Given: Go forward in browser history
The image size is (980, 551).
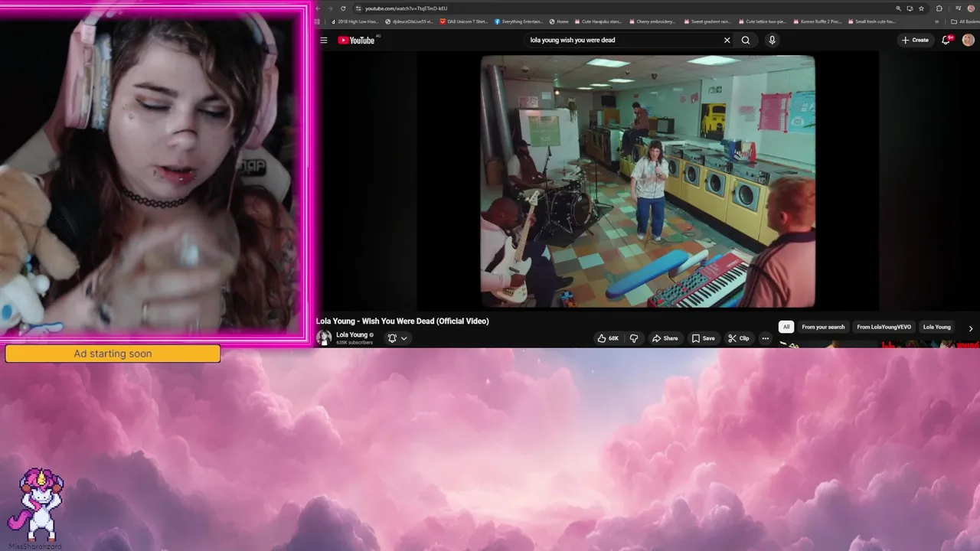Looking at the screenshot, I should (x=330, y=8).
